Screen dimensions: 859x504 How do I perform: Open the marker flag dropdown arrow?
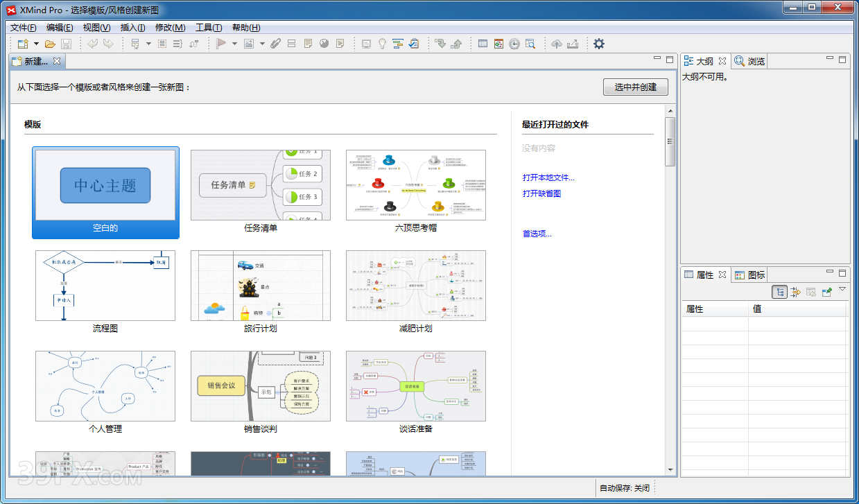click(x=234, y=44)
